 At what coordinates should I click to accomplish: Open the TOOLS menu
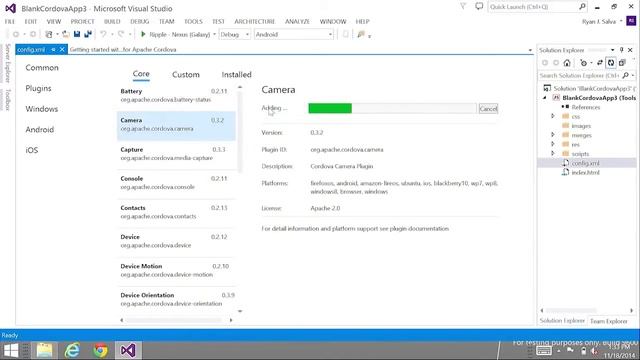click(193, 21)
